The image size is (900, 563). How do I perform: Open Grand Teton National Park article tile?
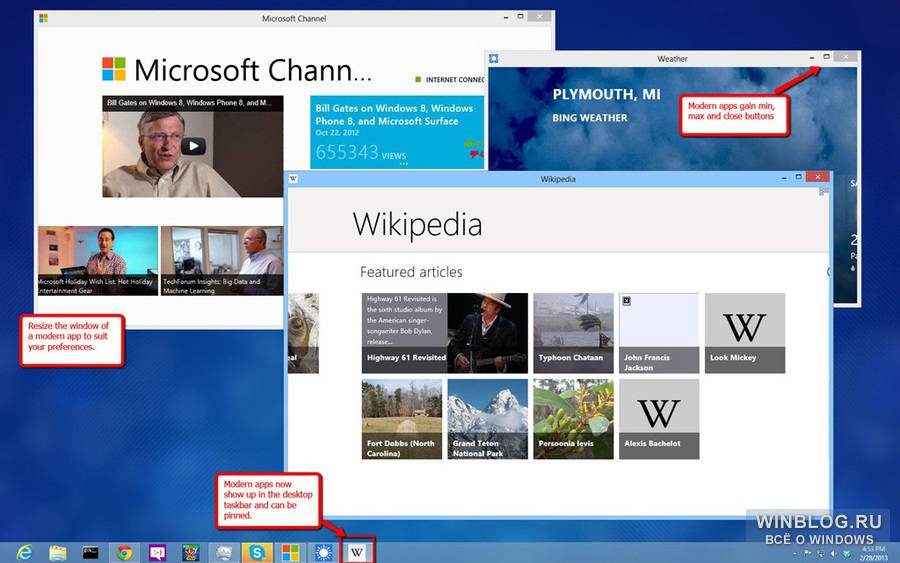(487, 419)
